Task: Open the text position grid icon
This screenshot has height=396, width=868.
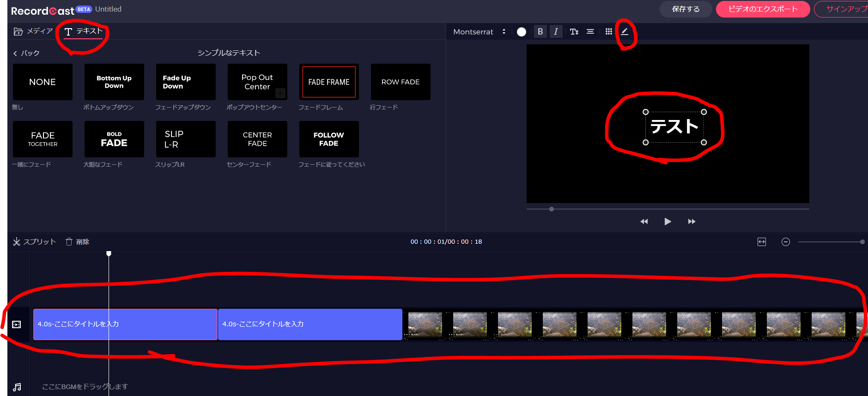Action: pyautogui.click(x=609, y=32)
